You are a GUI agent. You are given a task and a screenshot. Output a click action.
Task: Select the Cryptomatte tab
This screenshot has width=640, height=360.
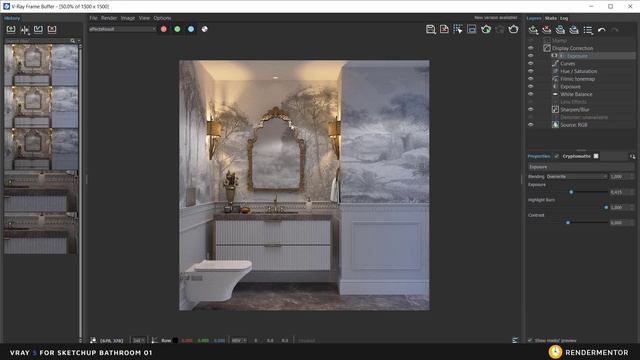pyautogui.click(x=576, y=156)
